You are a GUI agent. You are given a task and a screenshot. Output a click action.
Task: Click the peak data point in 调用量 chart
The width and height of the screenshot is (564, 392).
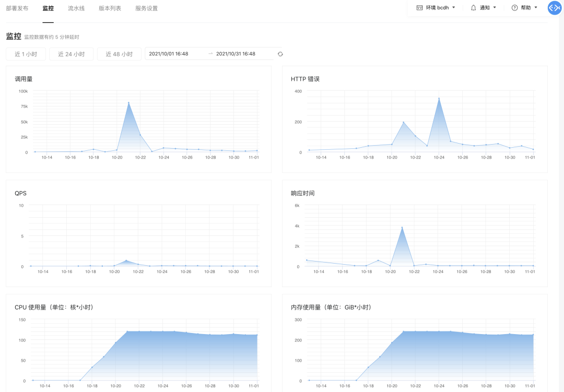[128, 103]
